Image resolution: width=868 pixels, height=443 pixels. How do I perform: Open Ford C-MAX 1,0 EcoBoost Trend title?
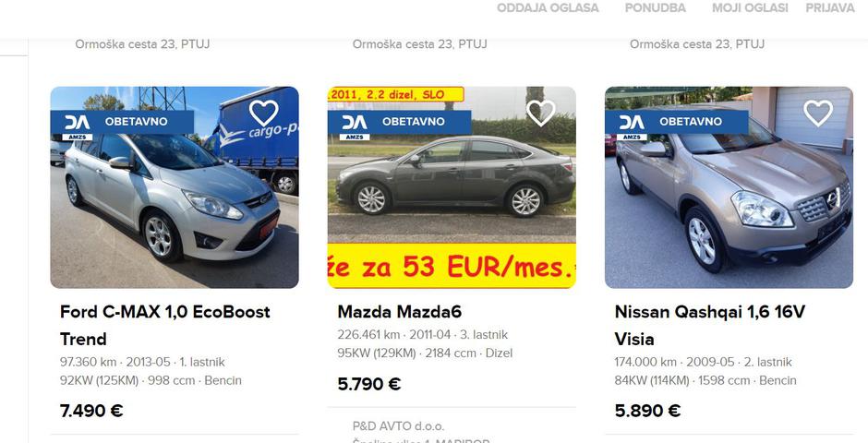tap(165, 325)
